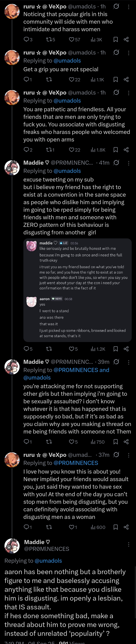136x644 pixels.
Task: Share the "Noticing that popular girls" tweet
Action: (126, 40)
